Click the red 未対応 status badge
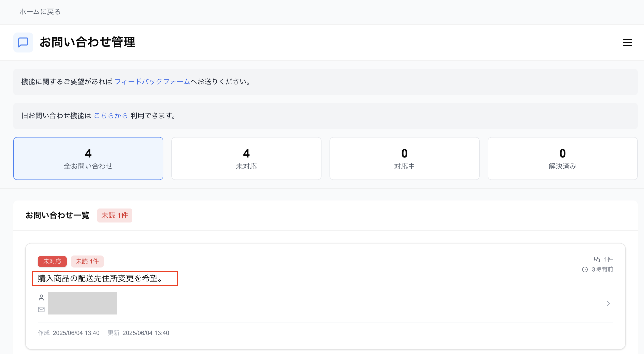The width and height of the screenshot is (644, 354). tap(52, 261)
